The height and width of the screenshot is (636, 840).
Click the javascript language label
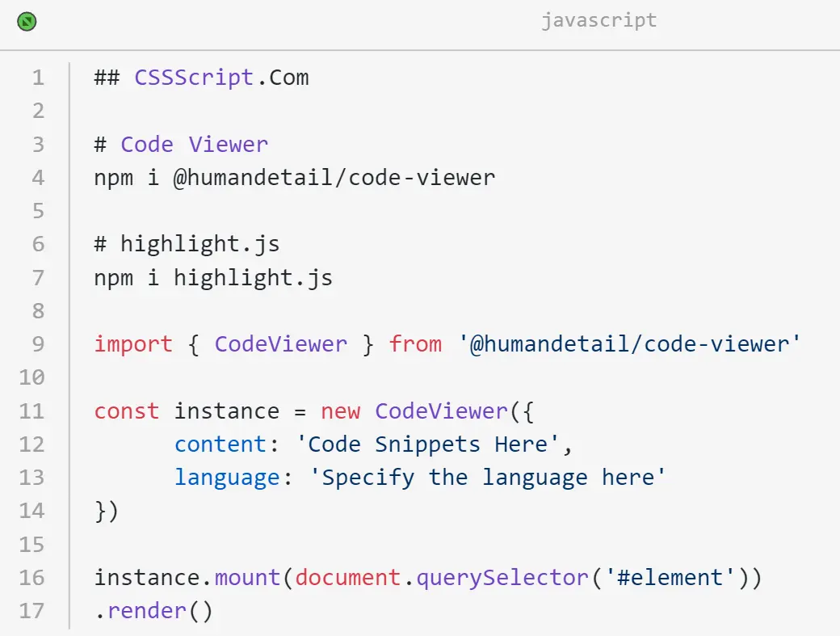598,21
